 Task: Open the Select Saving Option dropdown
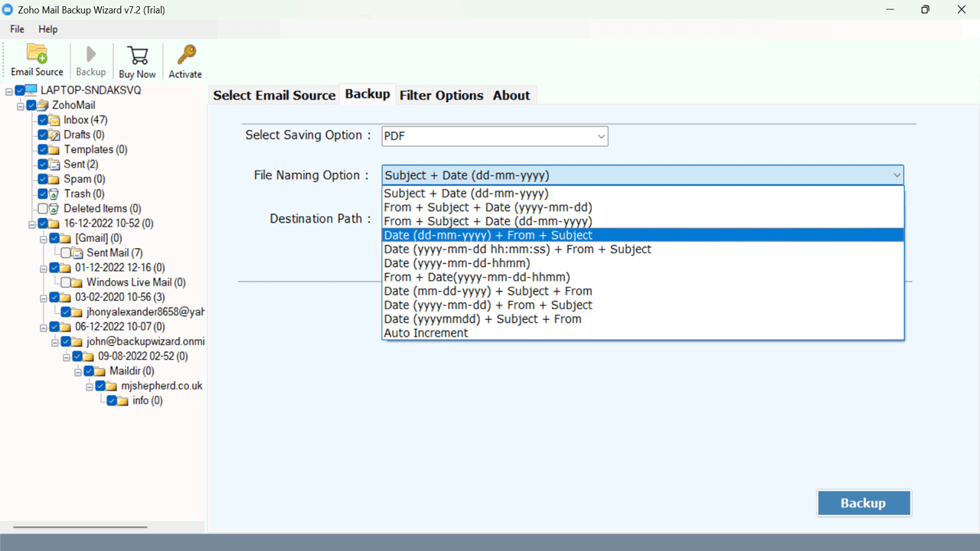pyautogui.click(x=495, y=136)
